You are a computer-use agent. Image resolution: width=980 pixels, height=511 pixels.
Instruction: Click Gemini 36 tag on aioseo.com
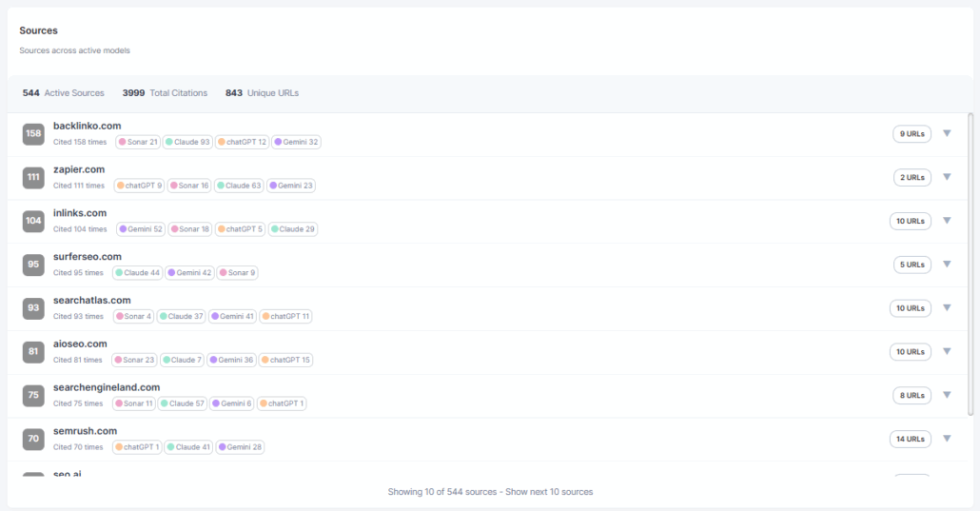[231, 360]
